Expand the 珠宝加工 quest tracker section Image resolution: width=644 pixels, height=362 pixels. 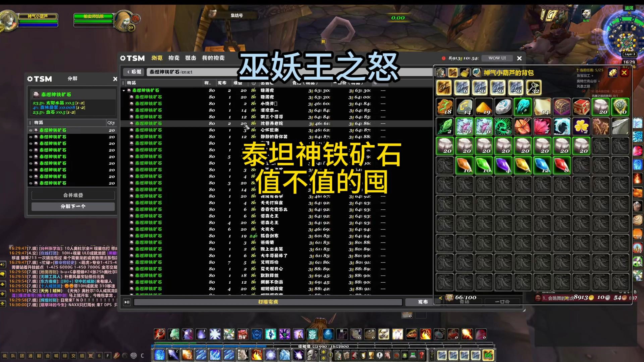(585, 76)
